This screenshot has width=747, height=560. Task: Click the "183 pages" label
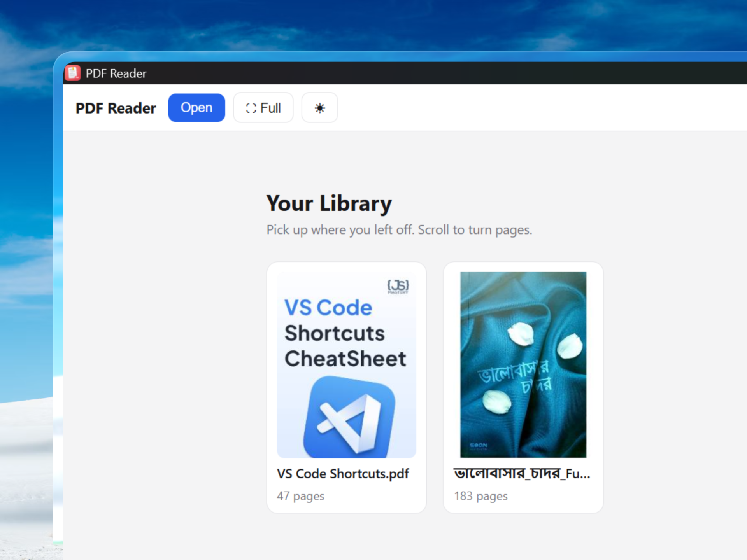(480, 496)
